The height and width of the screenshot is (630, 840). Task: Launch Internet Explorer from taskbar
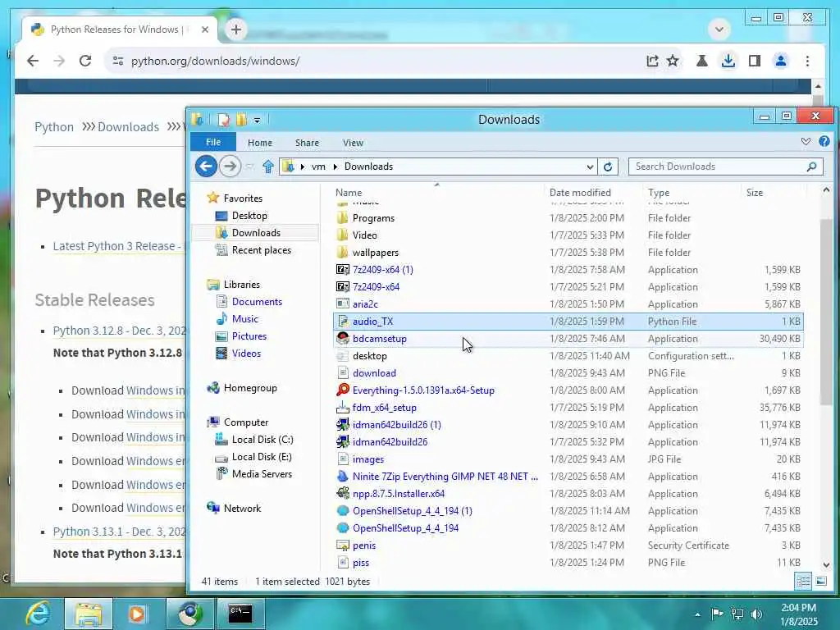(39, 614)
